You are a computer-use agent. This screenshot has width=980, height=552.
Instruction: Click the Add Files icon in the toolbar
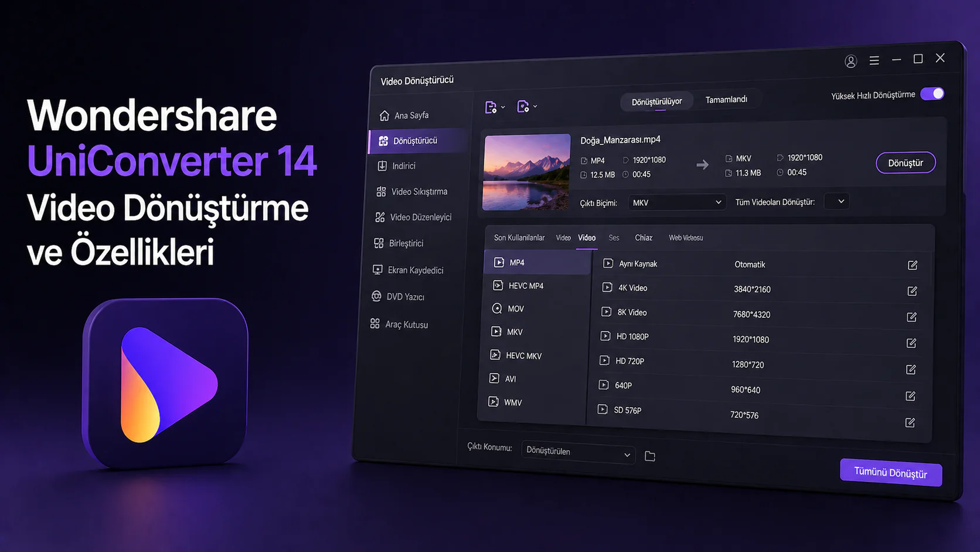pyautogui.click(x=491, y=106)
